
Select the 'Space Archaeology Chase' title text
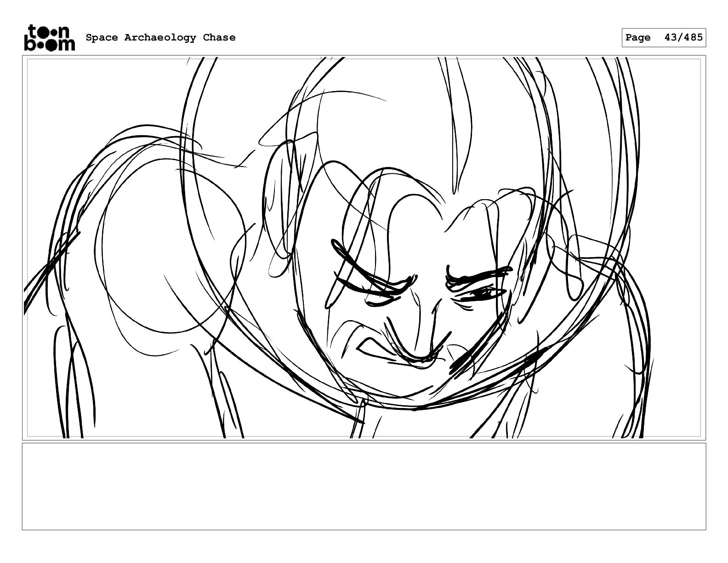point(160,38)
